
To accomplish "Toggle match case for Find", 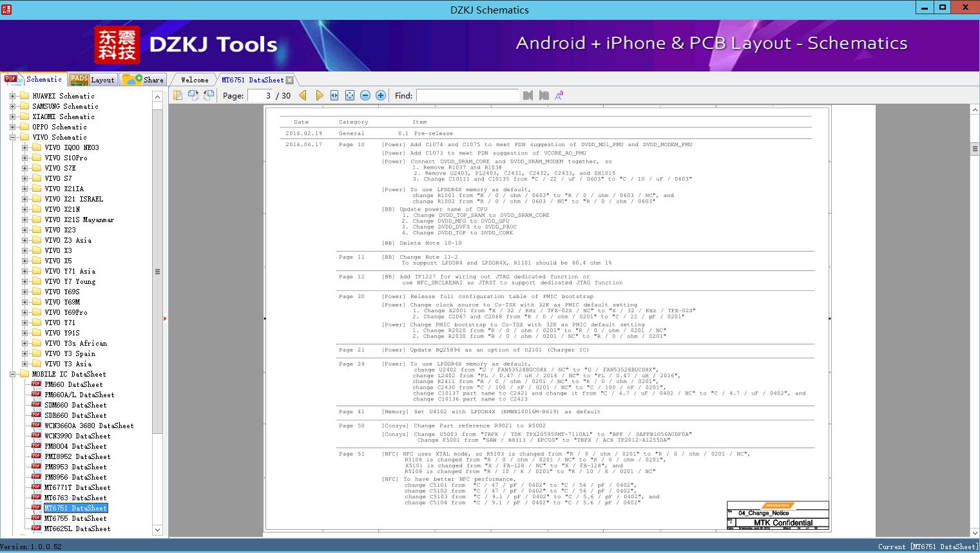I will coord(559,95).
